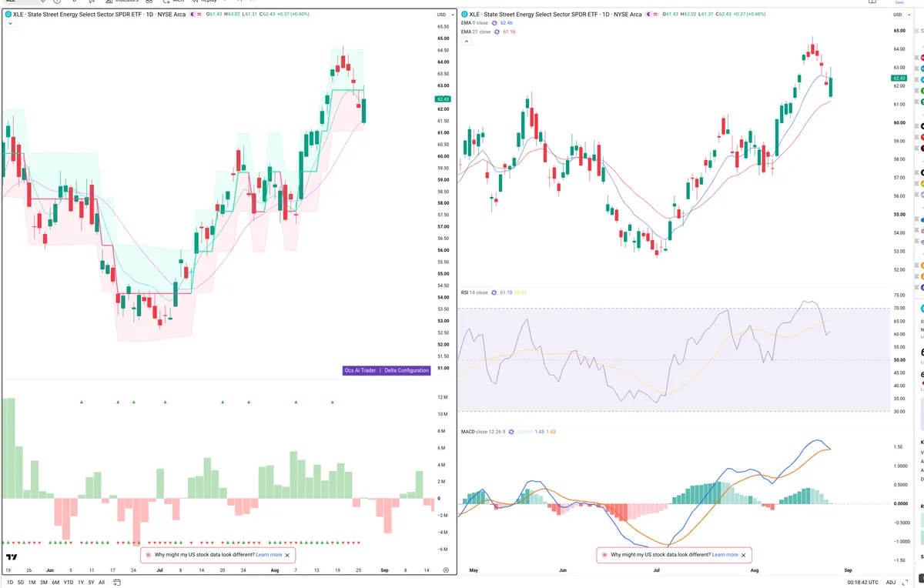Click the MACD close 12 26 9 label
The width and height of the screenshot is (924, 588).
[x=482, y=432]
